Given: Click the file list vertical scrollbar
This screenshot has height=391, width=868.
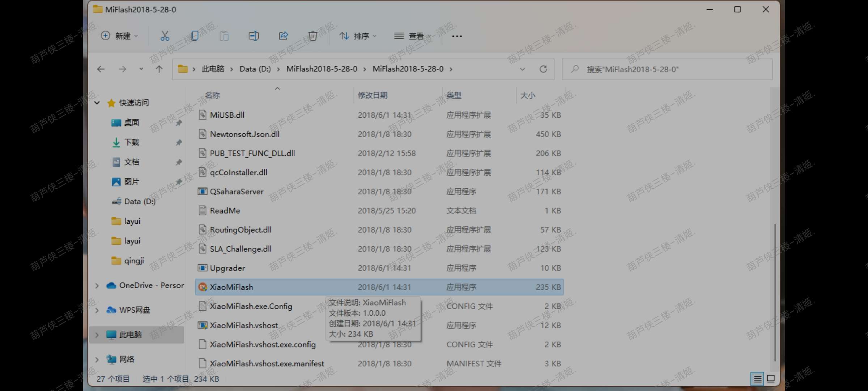Looking at the screenshot, I should click(x=775, y=293).
